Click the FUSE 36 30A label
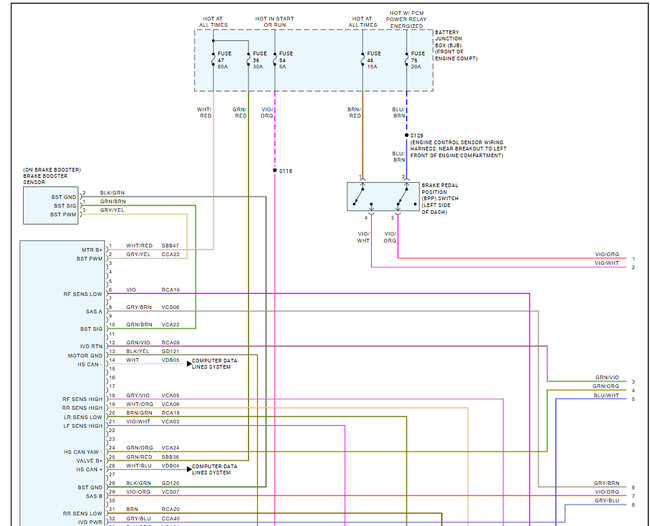This screenshot has width=650, height=526. [260, 60]
